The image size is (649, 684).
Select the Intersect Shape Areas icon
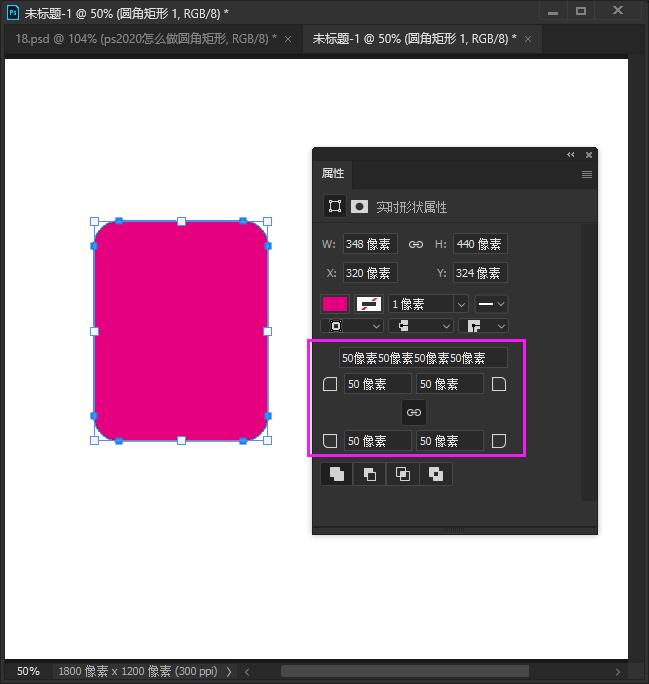point(403,474)
